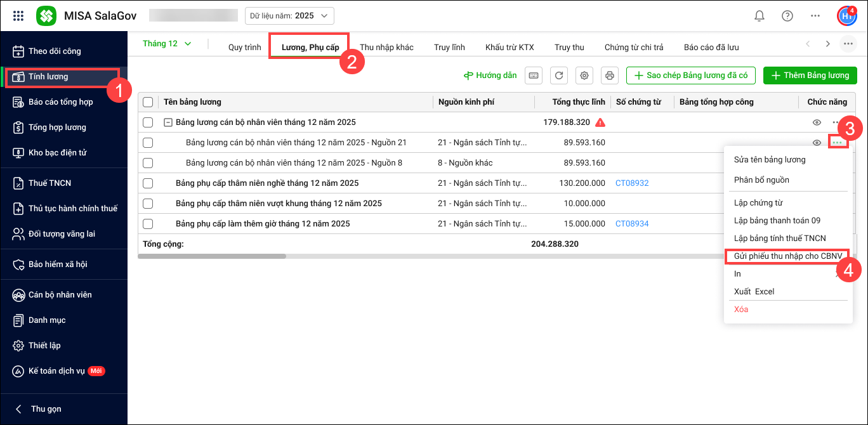Screen dimensions: 868x425
Task: Check the box for Bảng phụ cấp thâm niên nghề
Action: point(148,183)
